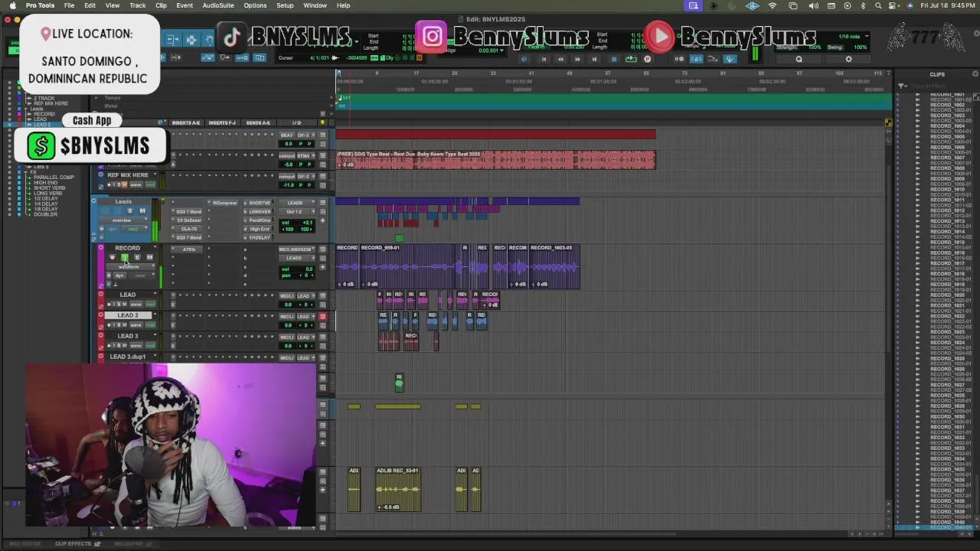Screen dimensions: 980x551
Task: Click the plus button in Leads I/O column
Action: coord(322,220)
